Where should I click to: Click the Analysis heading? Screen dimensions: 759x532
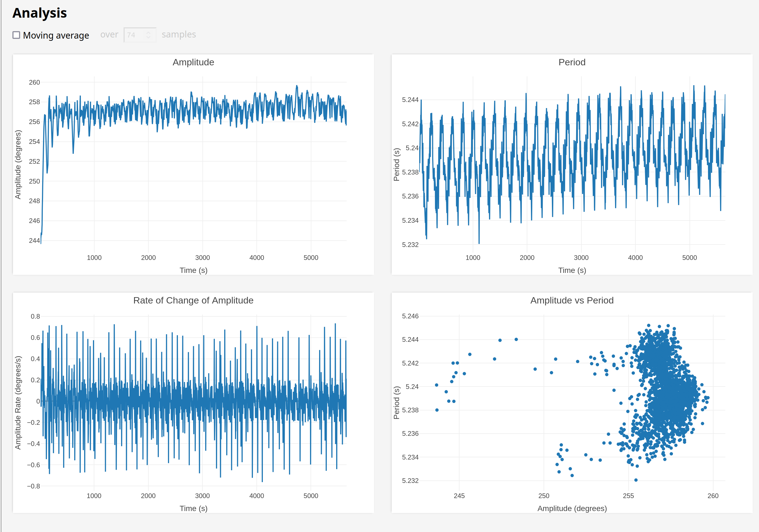pyautogui.click(x=40, y=13)
